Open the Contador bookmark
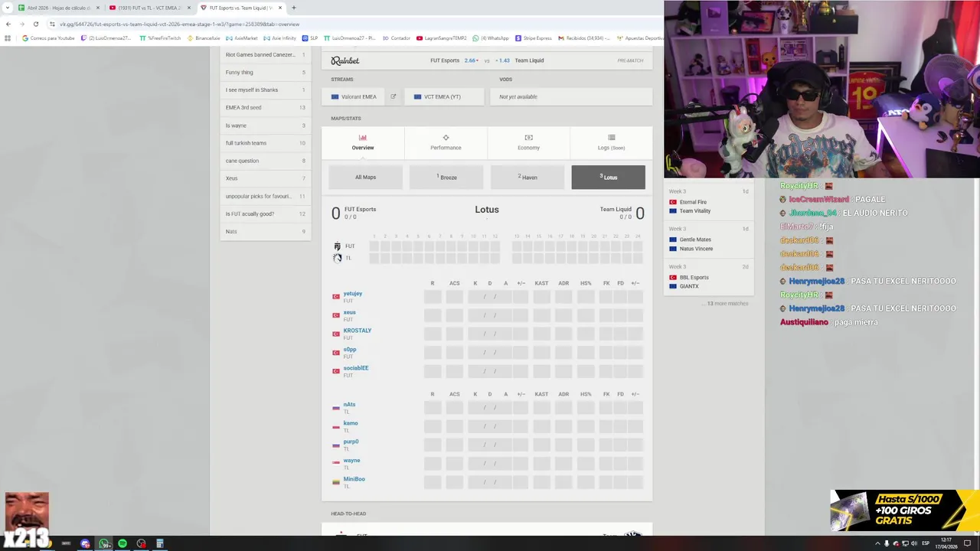 coord(397,37)
